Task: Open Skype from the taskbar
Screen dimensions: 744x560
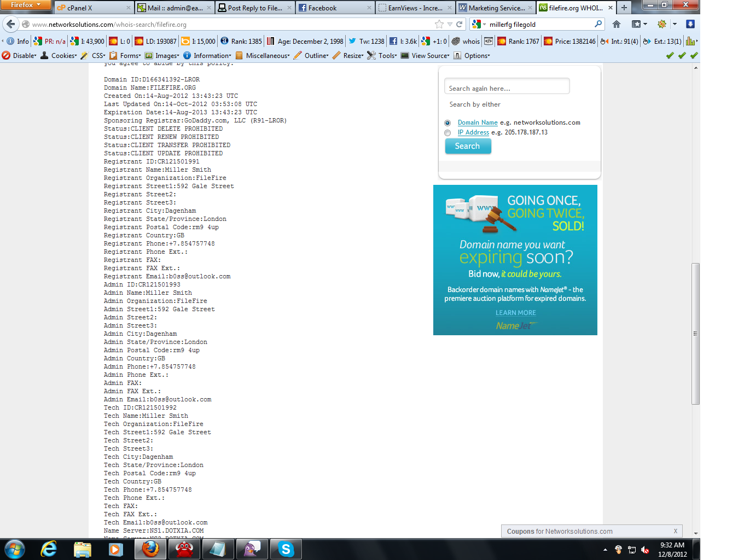Action: [x=286, y=549]
